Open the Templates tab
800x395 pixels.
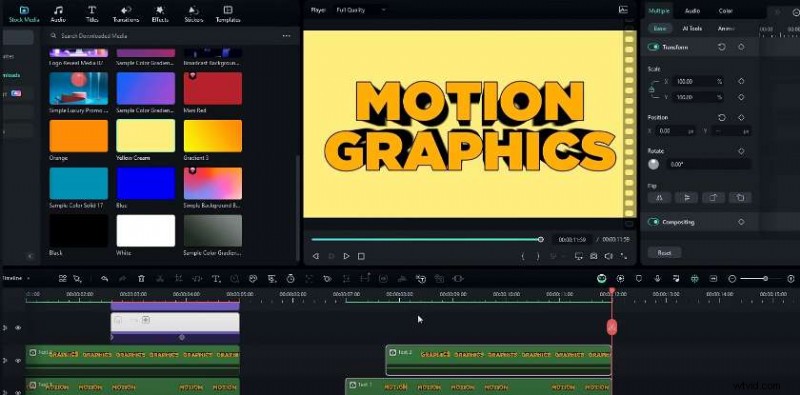pos(228,14)
